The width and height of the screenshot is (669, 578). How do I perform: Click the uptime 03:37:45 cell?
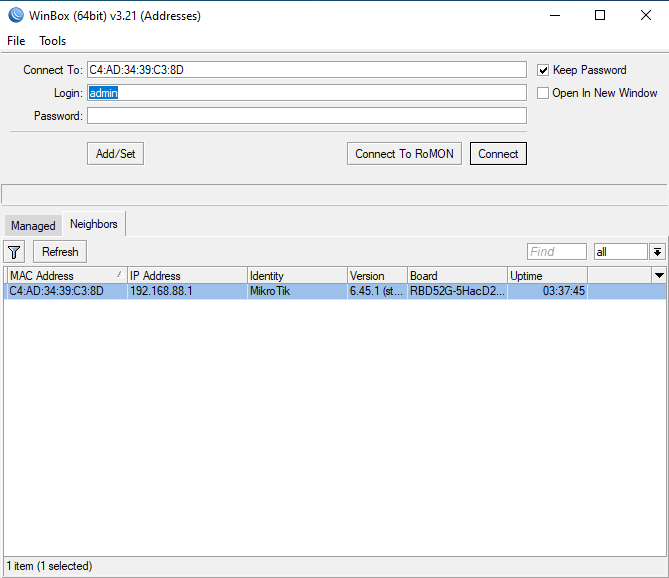click(x=547, y=291)
